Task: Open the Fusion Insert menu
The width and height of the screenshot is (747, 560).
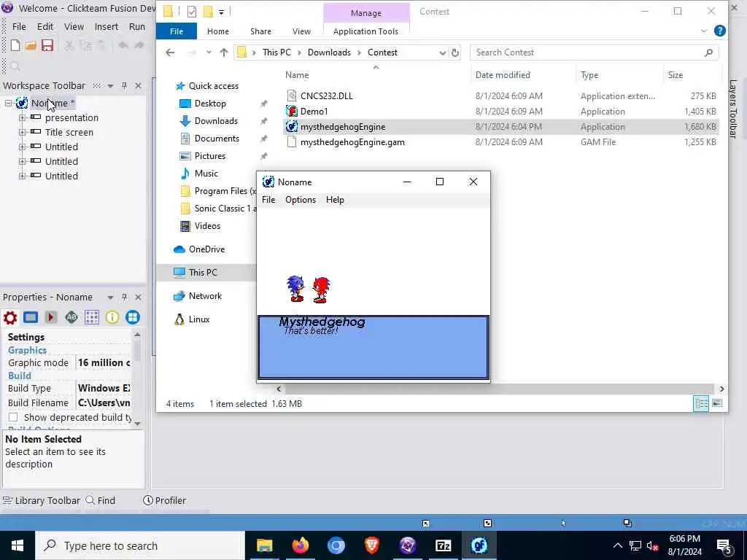Action: coord(107,27)
